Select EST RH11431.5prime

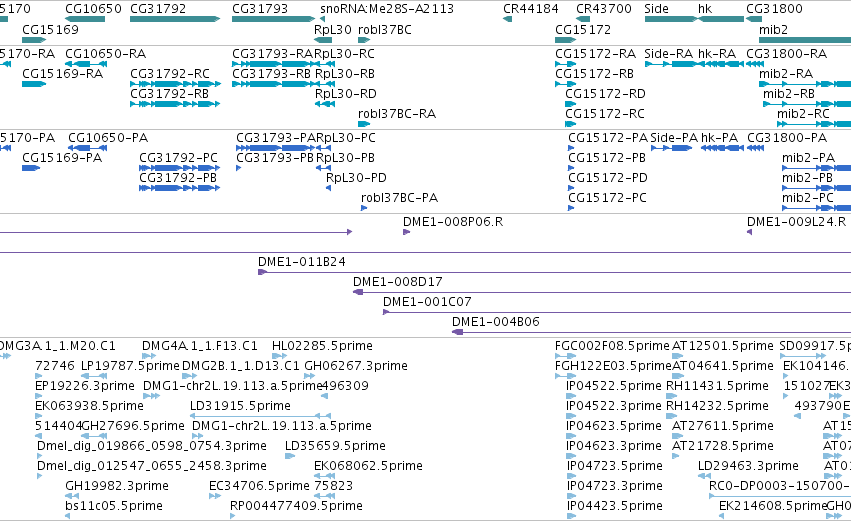click(x=717, y=386)
